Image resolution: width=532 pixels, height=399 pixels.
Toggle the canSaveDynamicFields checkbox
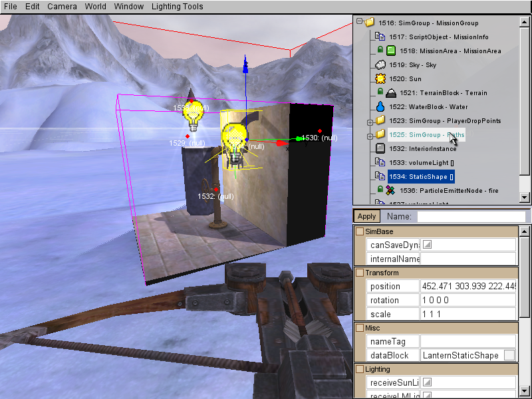427,245
